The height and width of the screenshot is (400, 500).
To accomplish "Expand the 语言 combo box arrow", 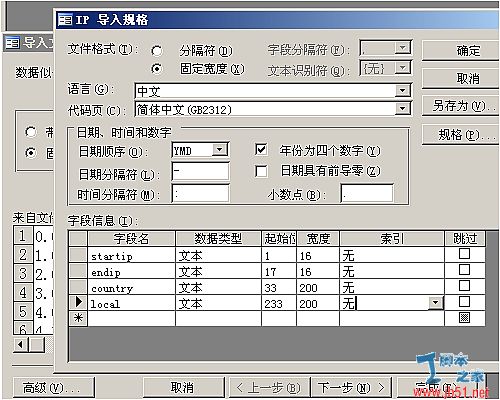I will click(402, 90).
